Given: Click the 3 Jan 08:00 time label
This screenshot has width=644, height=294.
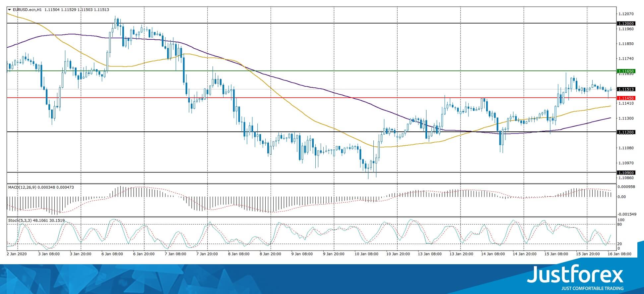Looking at the screenshot, I should pos(49,254).
